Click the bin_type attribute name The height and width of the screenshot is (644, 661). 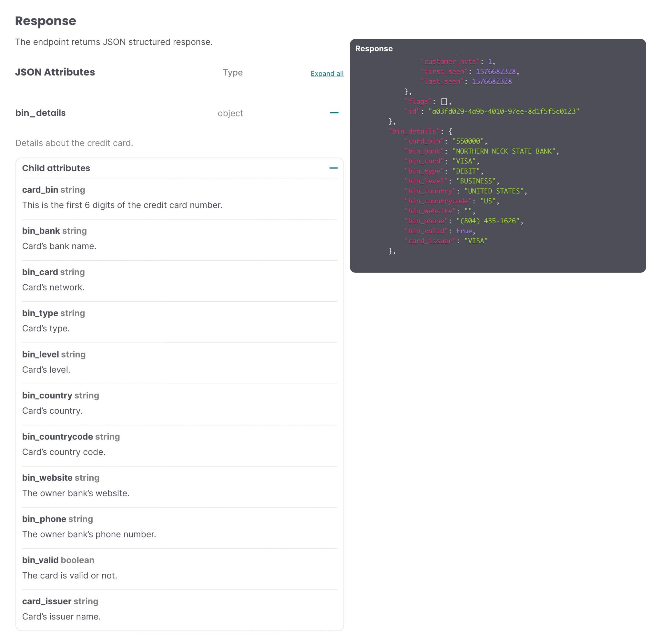click(x=40, y=313)
